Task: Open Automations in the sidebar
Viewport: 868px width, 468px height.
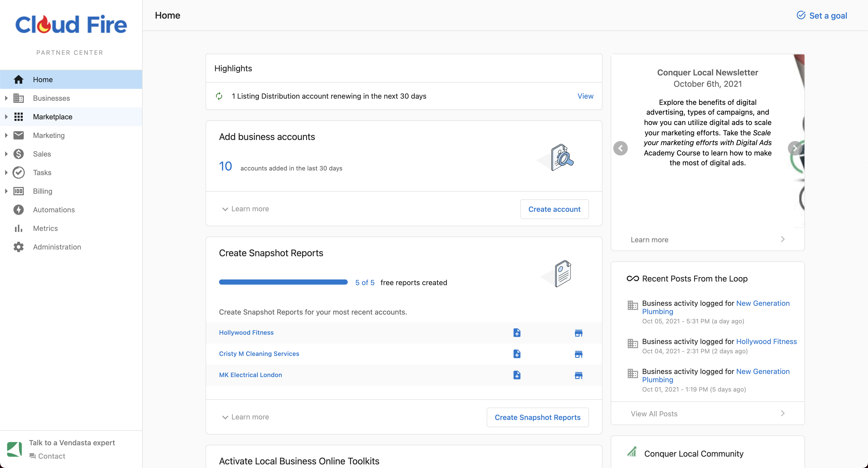Action: [x=71, y=209]
